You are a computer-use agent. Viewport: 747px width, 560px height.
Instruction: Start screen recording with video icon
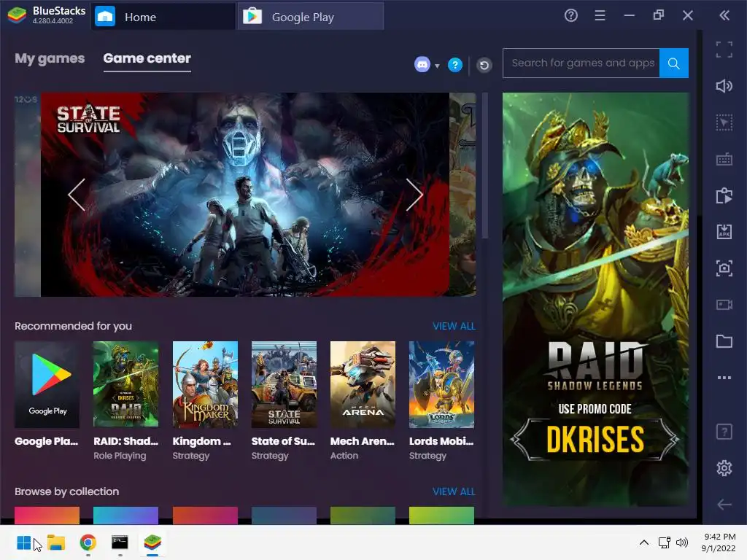tap(724, 305)
